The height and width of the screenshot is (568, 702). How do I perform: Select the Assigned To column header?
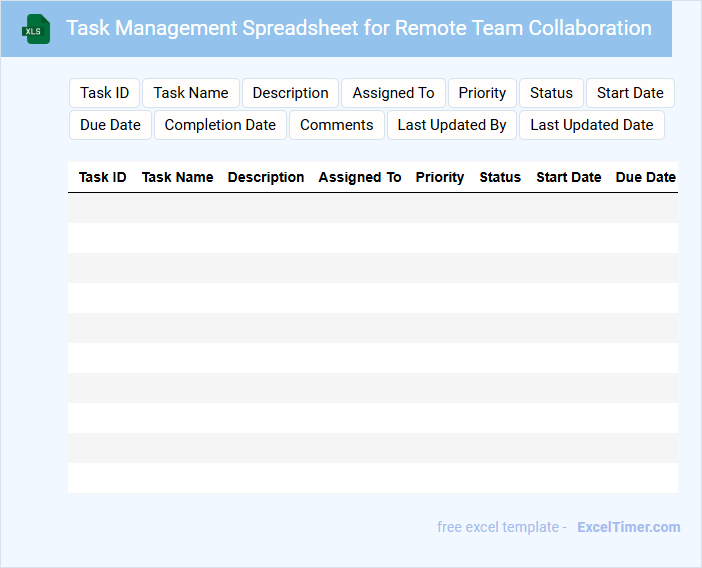(x=360, y=177)
